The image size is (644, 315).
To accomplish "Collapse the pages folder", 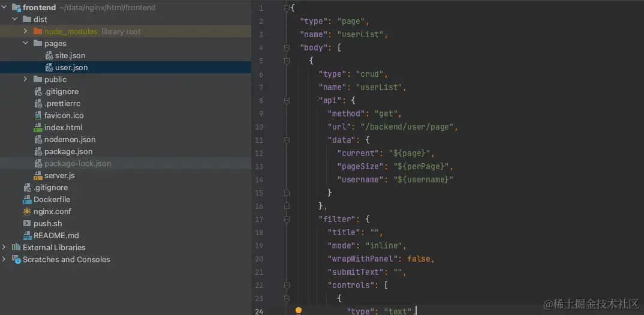I will [25, 43].
